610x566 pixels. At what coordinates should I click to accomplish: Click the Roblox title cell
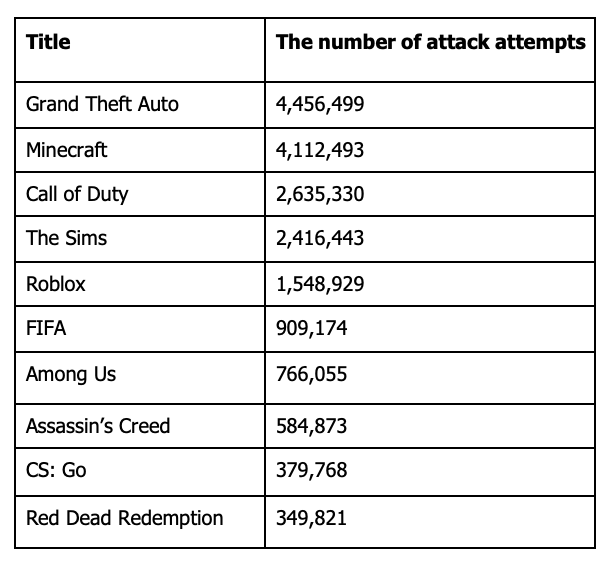coord(56,284)
